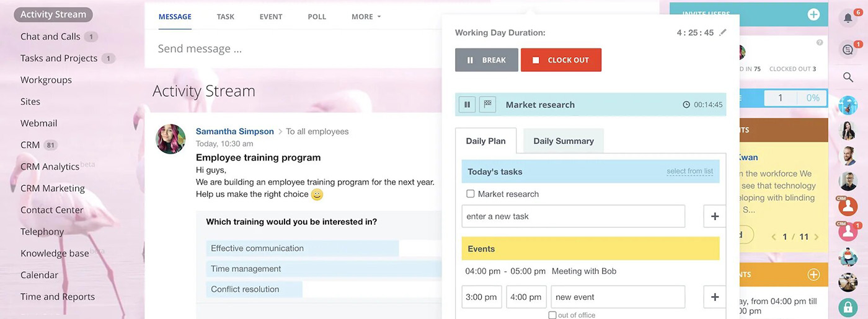Image resolution: width=868 pixels, height=319 pixels.
Task: Open the notifications bell icon
Action: tap(848, 18)
